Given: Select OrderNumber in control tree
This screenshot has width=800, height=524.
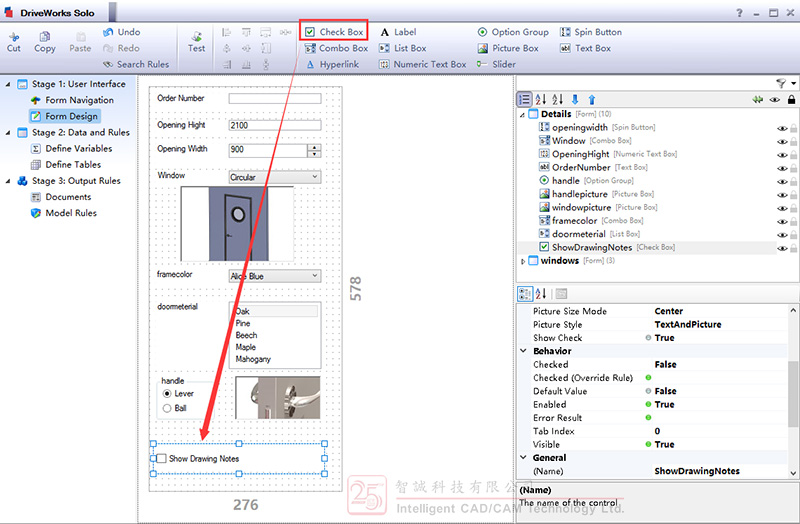Looking at the screenshot, I should pyautogui.click(x=581, y=167).
